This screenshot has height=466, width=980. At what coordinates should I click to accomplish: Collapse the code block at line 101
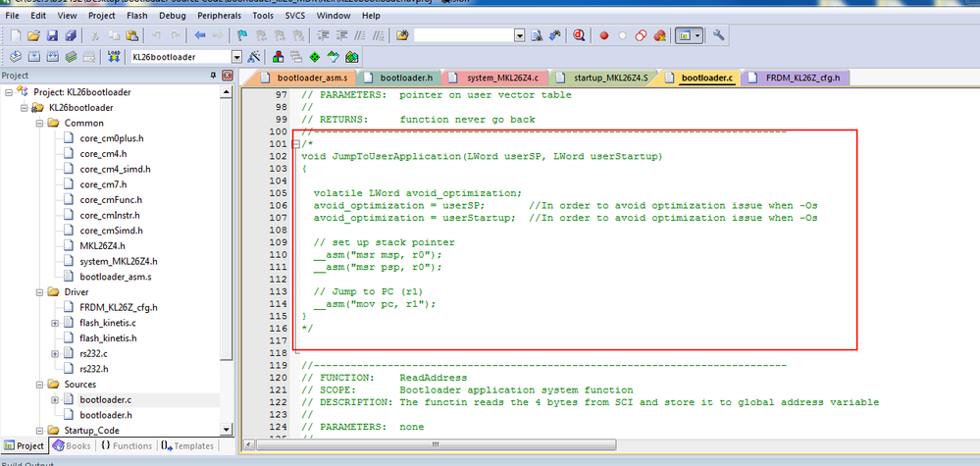point(295,144)
